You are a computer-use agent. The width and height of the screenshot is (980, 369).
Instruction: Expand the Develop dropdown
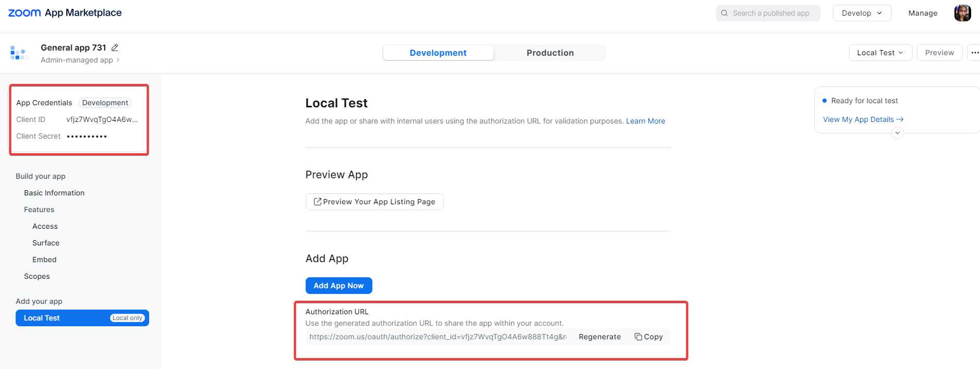(x=862, y=13)
